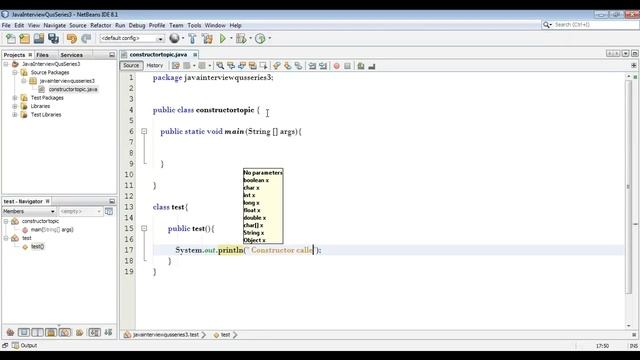Collapse the main method code fold

pyautogui.click(x=144, y=131)
